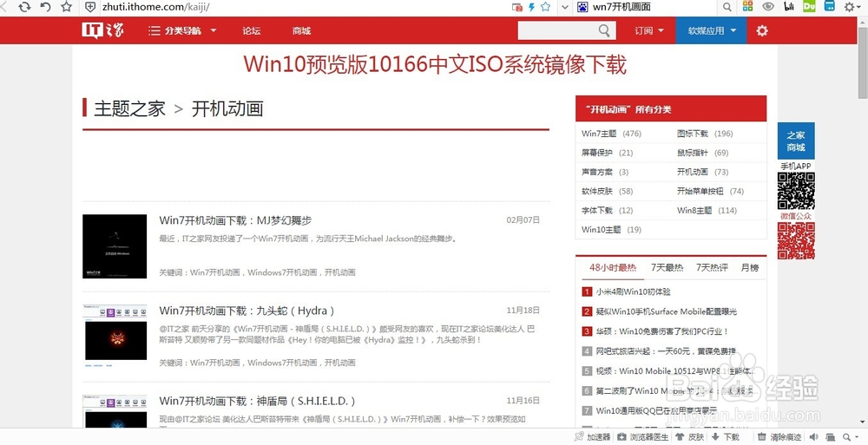Open hot article 小米4刷Win10初体验

[634, 291]
